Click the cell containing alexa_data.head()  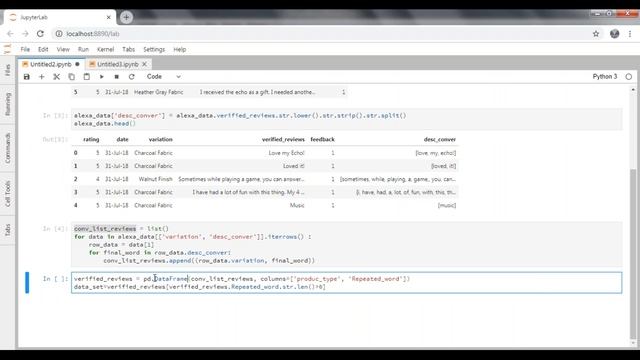(x=347, y=120)
